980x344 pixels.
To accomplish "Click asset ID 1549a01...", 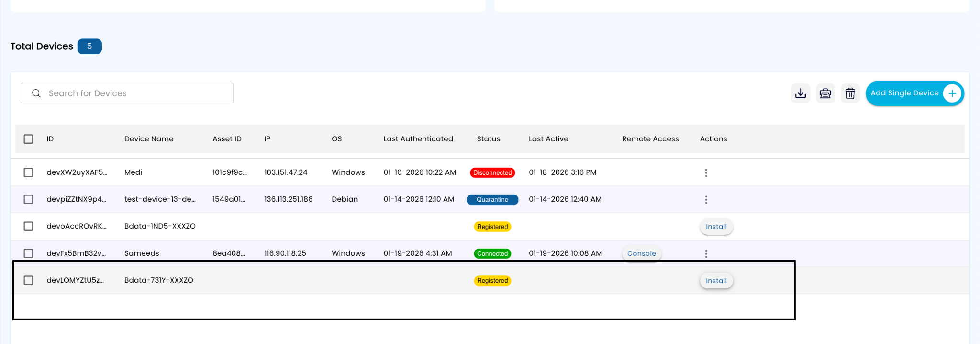I will [229, 199].
